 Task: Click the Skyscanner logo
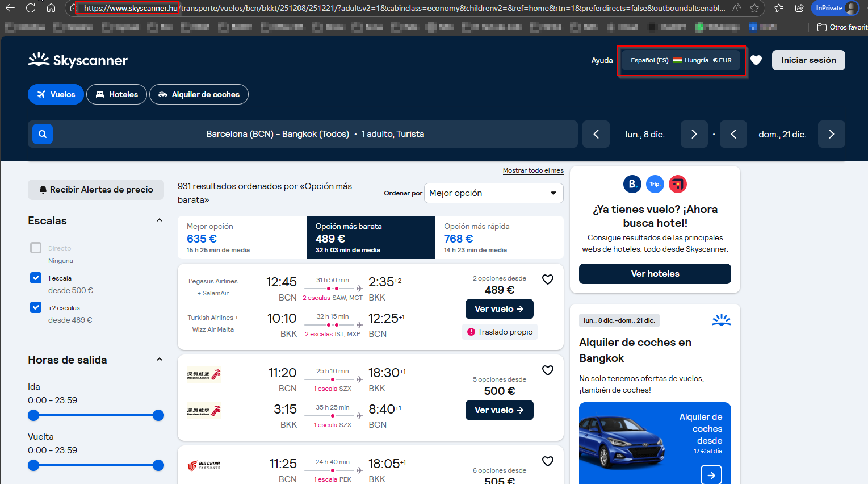78,60
